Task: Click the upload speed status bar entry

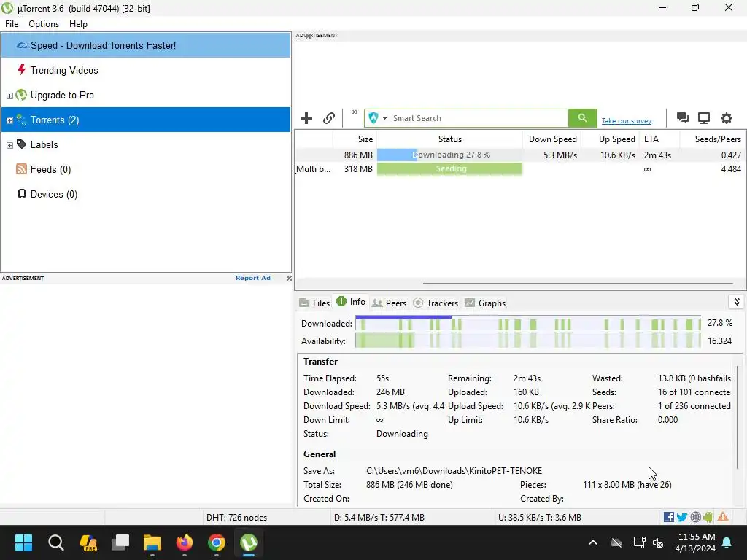Action: tap(539, 517)
